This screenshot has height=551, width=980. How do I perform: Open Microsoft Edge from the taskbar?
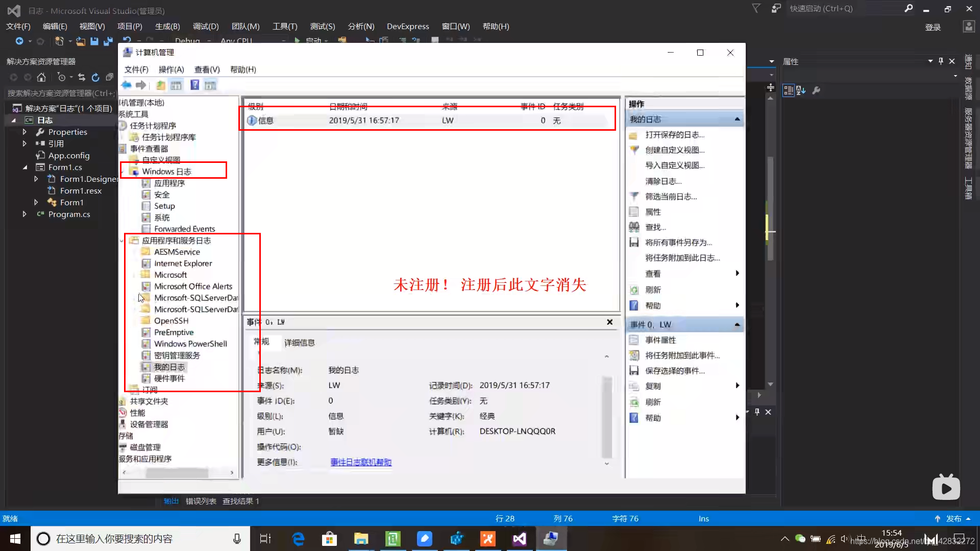pos(298,538)
